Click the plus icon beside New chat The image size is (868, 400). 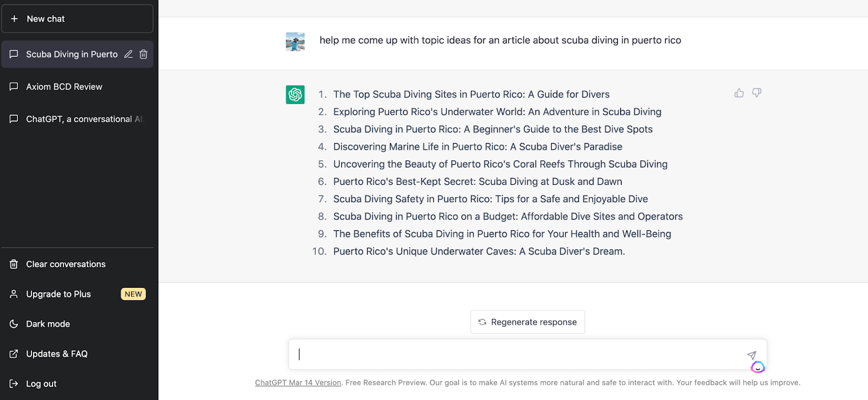pyautogui.click(x=14, y=19)
